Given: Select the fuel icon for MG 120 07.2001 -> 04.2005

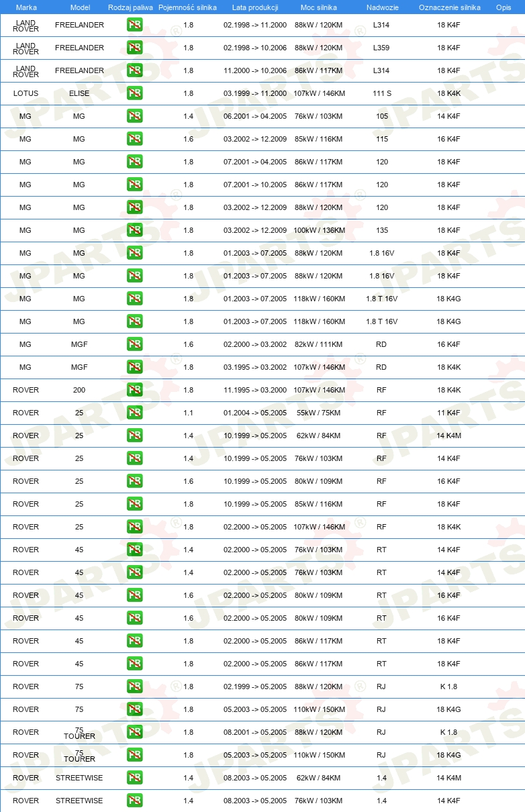Looking at the screenshot, I should pos(134,162).
